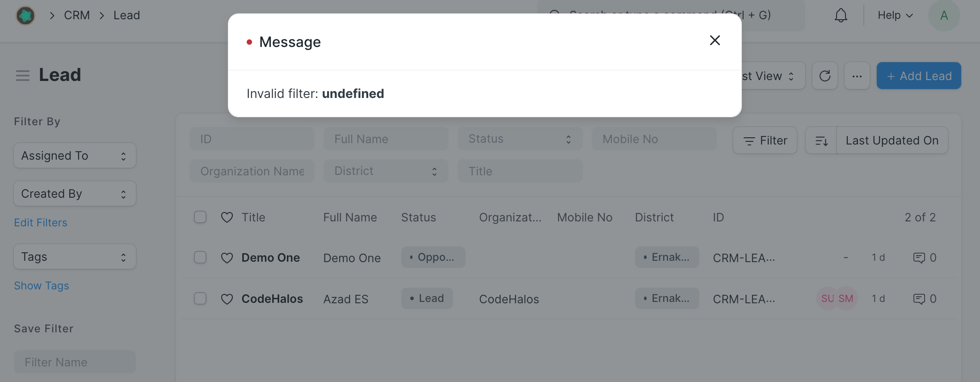Toggle the sidebar hamburger icon

pyautogui.click(x=23, y=75)
